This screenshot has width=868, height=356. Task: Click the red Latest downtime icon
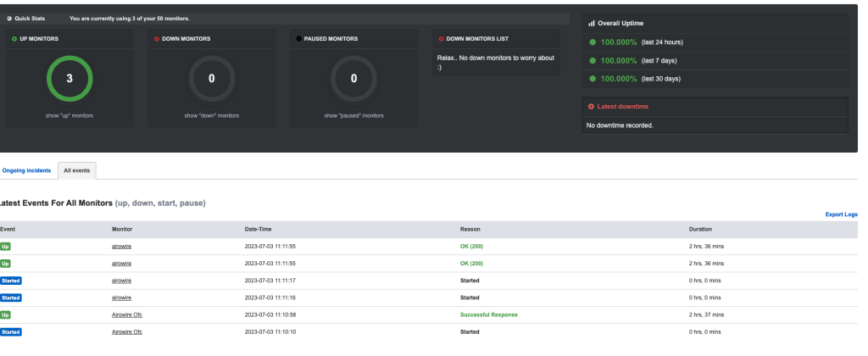pyautogui.click(x=591, y=106)
